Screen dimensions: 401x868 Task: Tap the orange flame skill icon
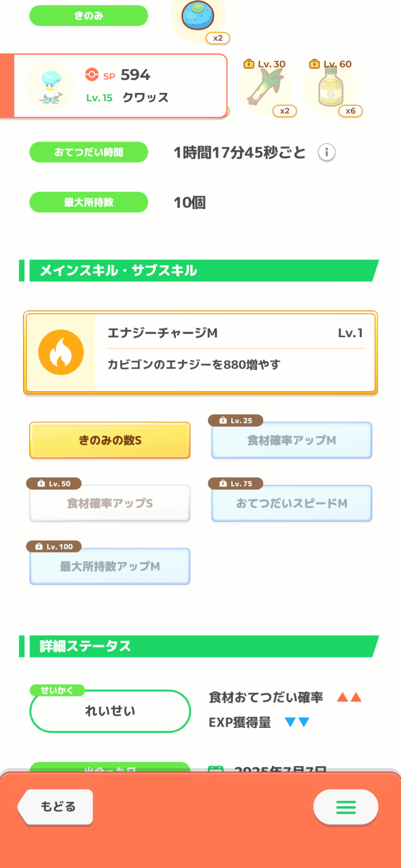pyautogui.click(x=61, y=352)
